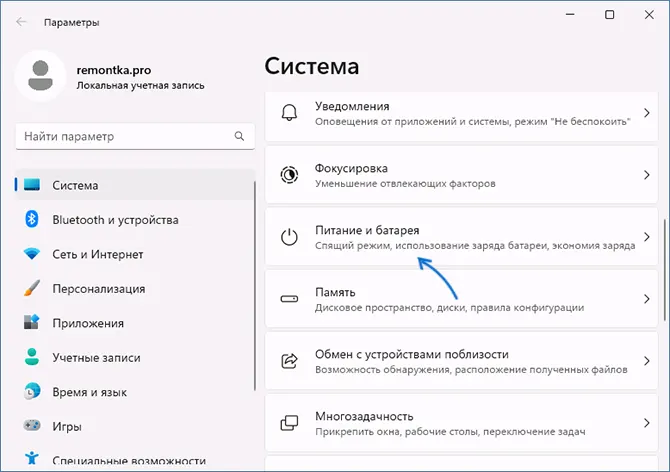Viewport: 670px width, 472px height.
Task: Open Приложения settings
Action: pos(135,323)
